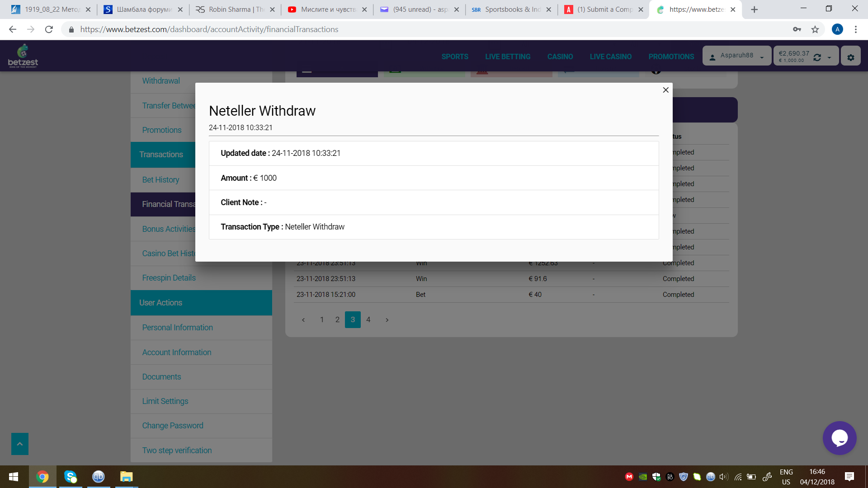View Promotions in the top navigation

pyautogui.click(x=671, y=56)
